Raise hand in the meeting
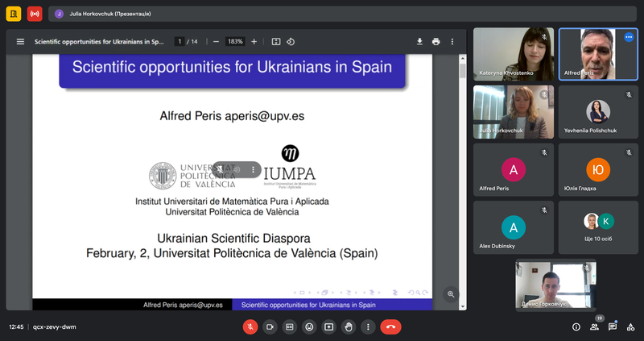The height and width of the screenshot is (341, 644). [349, 327]
